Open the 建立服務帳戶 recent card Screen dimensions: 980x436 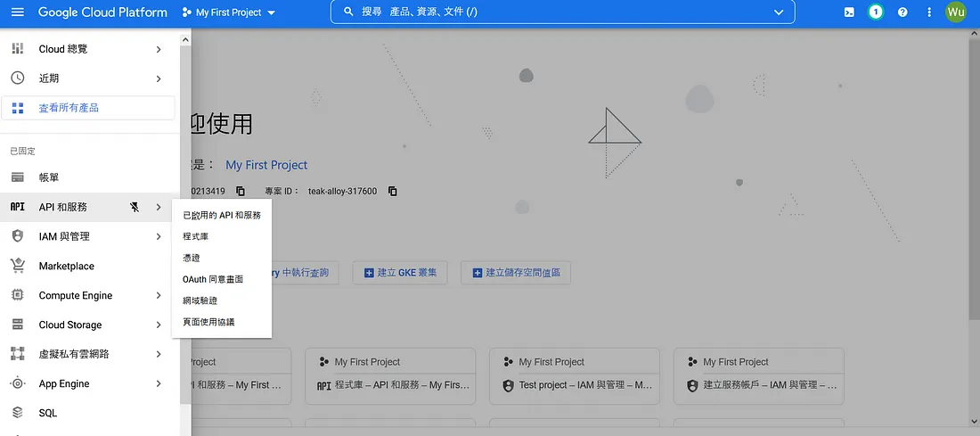759,375
